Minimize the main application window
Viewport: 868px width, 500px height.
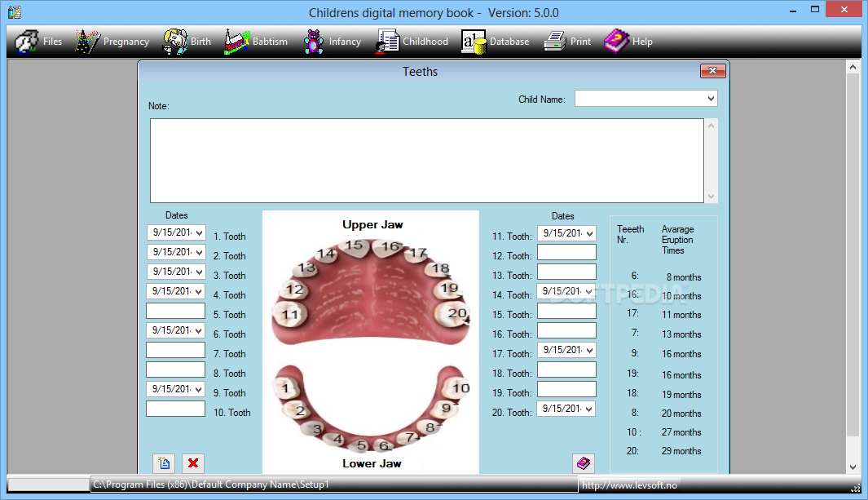(793, 10)
